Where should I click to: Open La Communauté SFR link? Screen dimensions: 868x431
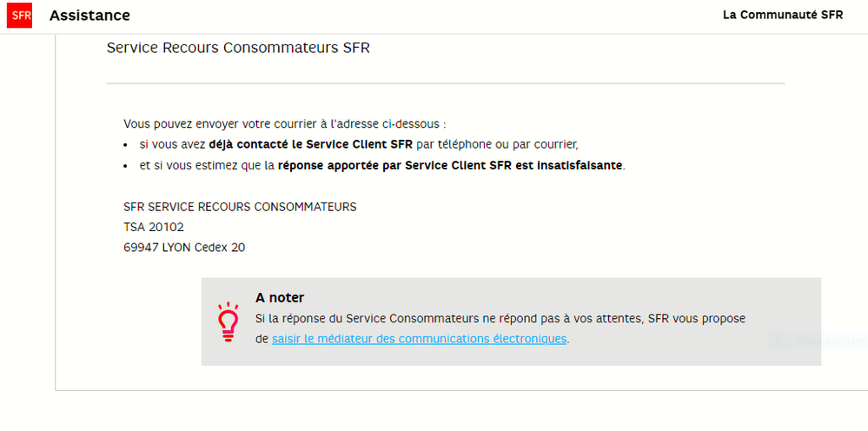click(x=782, y=15)
